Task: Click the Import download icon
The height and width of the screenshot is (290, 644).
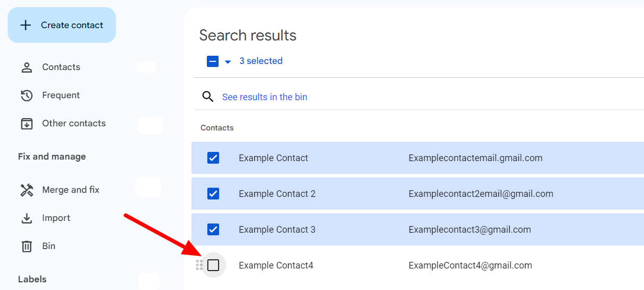Action: pyautogui.click(x=26, y=218)
